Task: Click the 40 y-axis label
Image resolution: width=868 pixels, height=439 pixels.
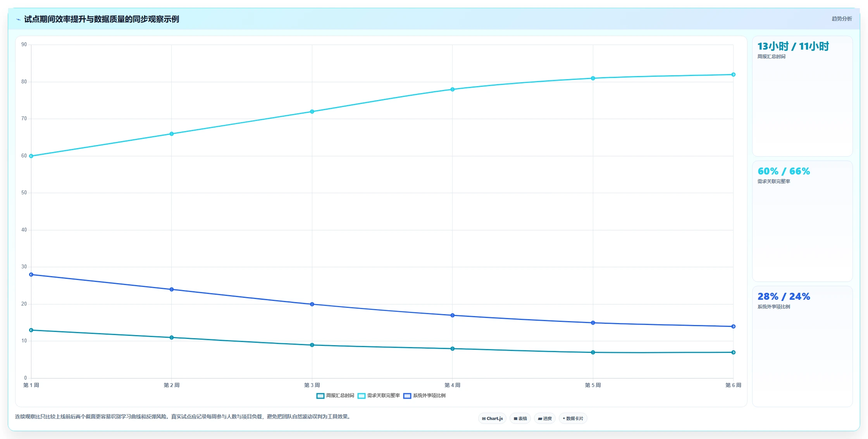Action: pos(24,230)
